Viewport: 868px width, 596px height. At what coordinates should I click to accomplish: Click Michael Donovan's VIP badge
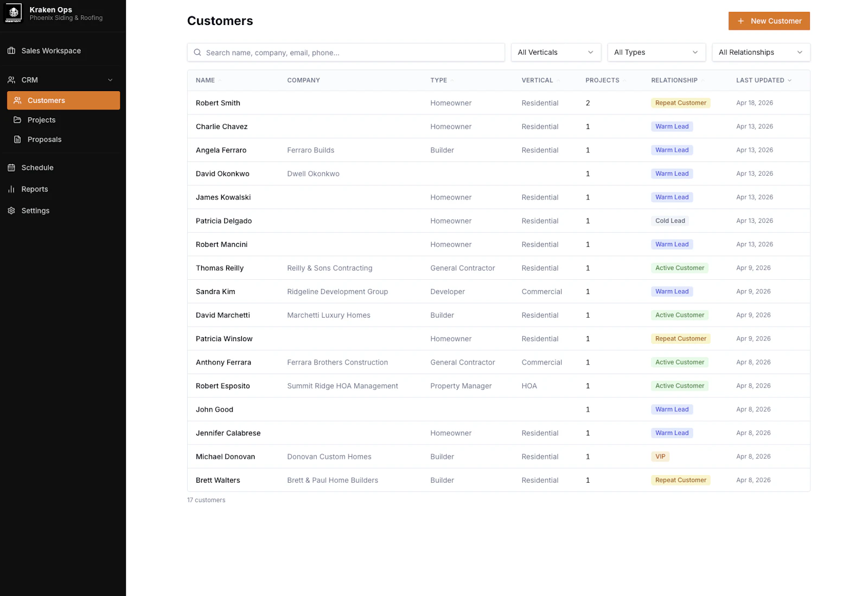click(660, 457)
